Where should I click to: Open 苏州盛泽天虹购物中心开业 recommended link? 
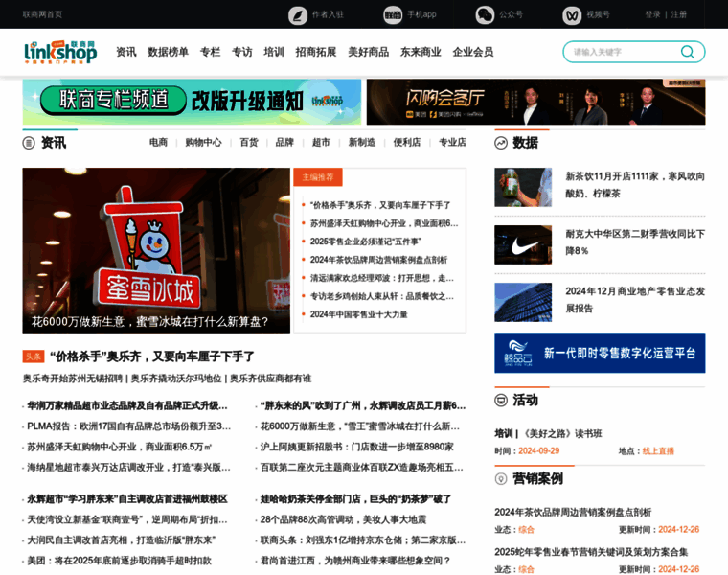click(384, 223)
